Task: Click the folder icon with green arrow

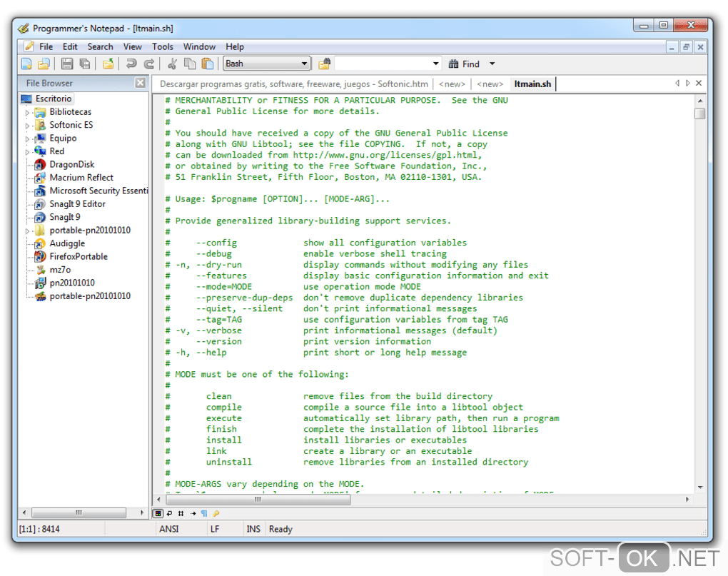Action: click(x=108, y=64)
